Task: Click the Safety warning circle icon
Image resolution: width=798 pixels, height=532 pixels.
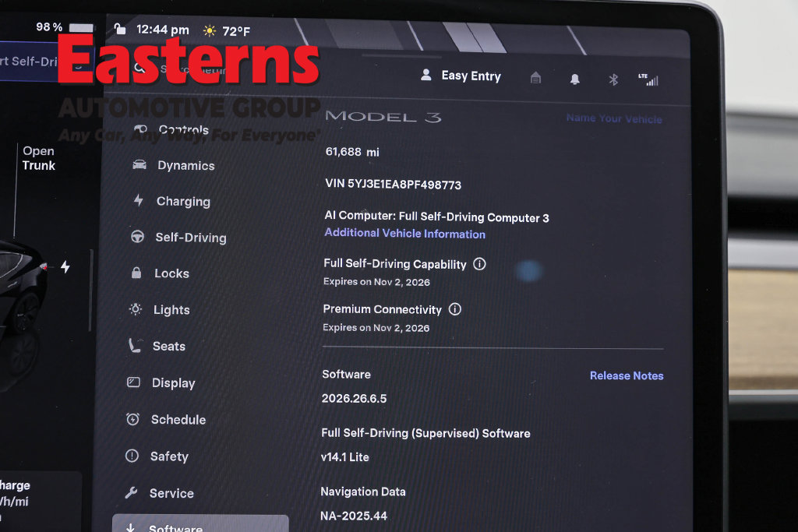Action: 132,456
